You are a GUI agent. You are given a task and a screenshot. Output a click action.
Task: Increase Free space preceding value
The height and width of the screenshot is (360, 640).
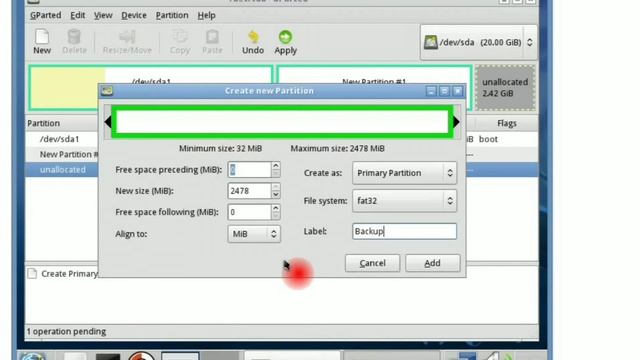pos(276,166)
